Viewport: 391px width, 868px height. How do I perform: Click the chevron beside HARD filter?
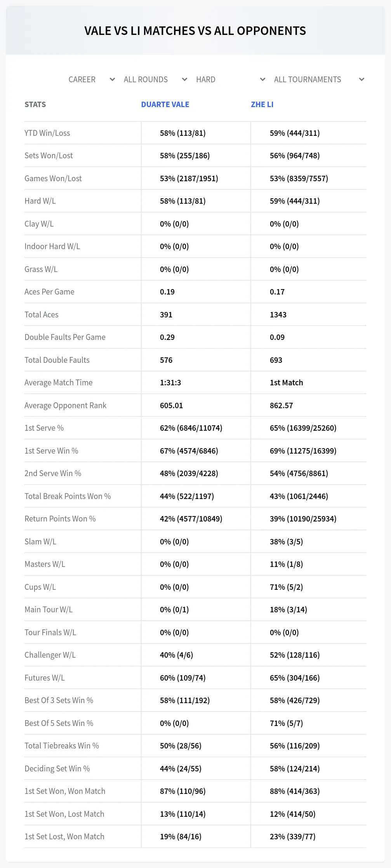262,80
